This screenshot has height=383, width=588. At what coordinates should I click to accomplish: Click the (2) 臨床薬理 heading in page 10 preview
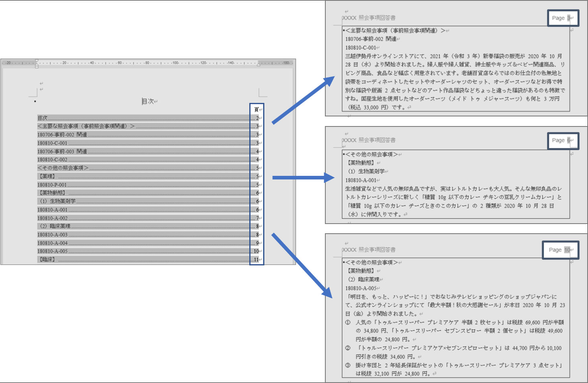(363, 279)
